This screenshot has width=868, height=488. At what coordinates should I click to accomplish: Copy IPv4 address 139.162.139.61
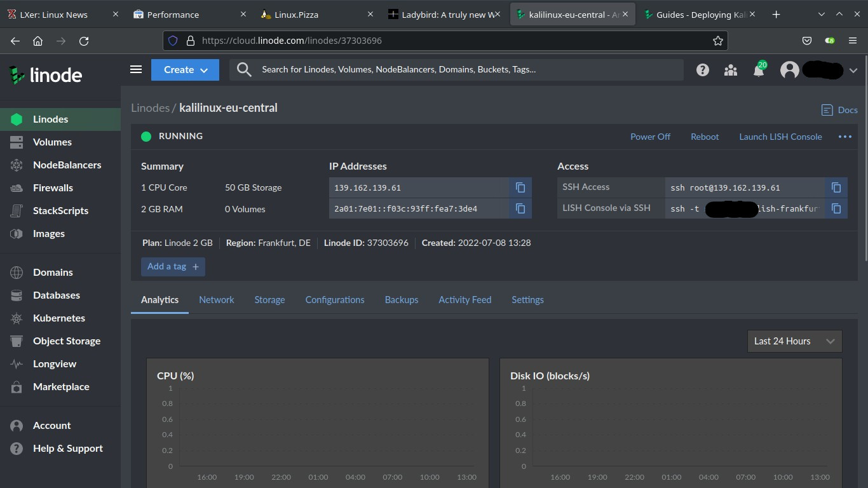tap(520, 187)
